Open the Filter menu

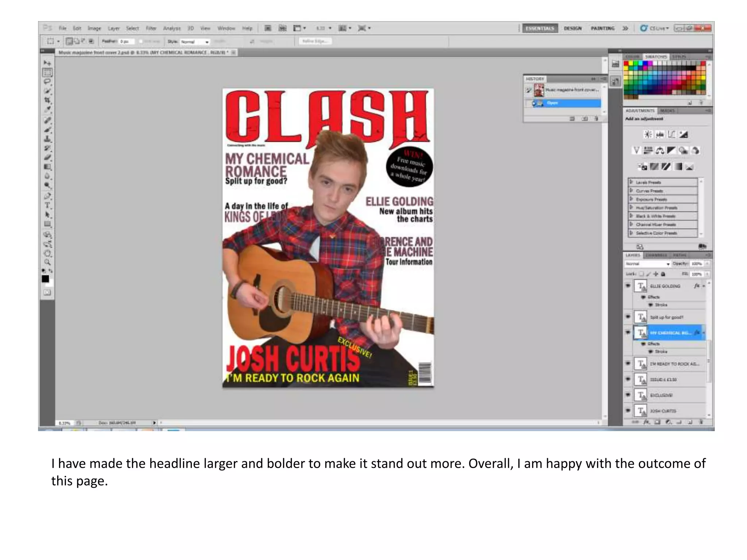(x=151, y=28)
